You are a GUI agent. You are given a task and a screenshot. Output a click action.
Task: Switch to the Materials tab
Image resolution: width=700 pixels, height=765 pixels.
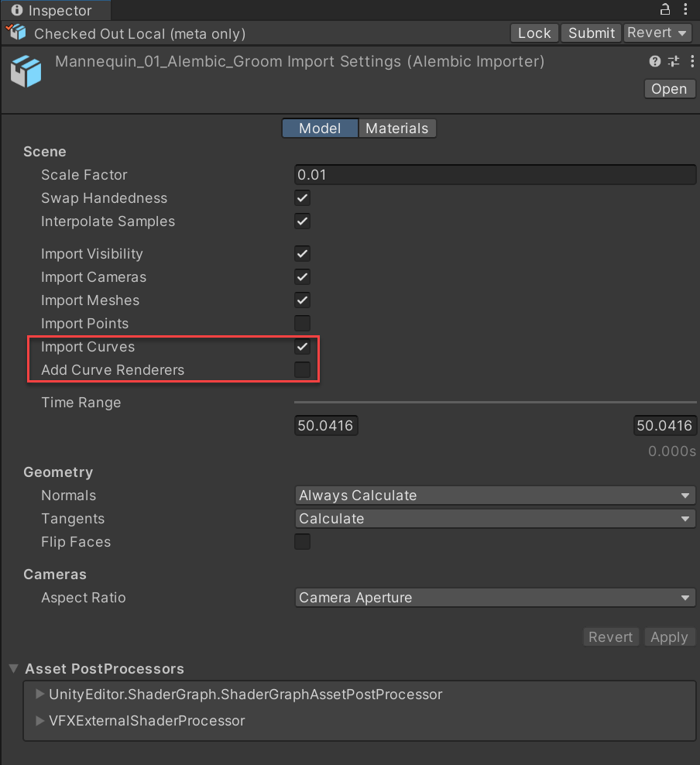396,129
